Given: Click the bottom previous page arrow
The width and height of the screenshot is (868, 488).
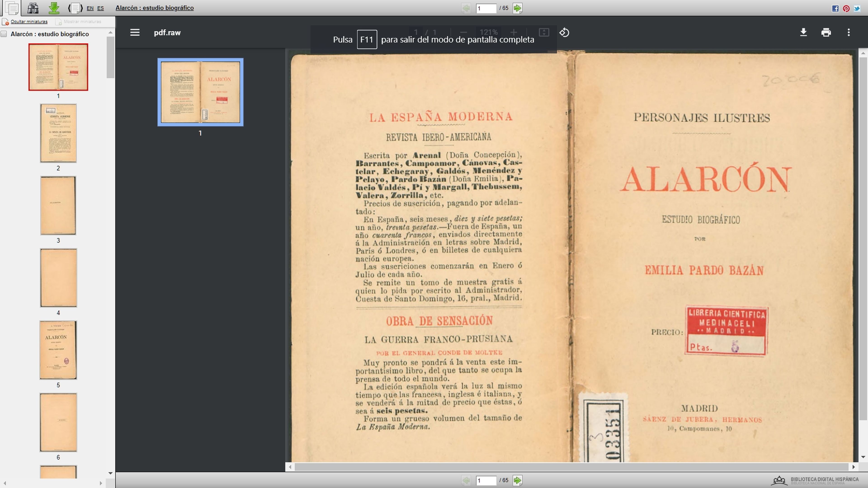Looking at the screenshot, I should coord(466,480).
